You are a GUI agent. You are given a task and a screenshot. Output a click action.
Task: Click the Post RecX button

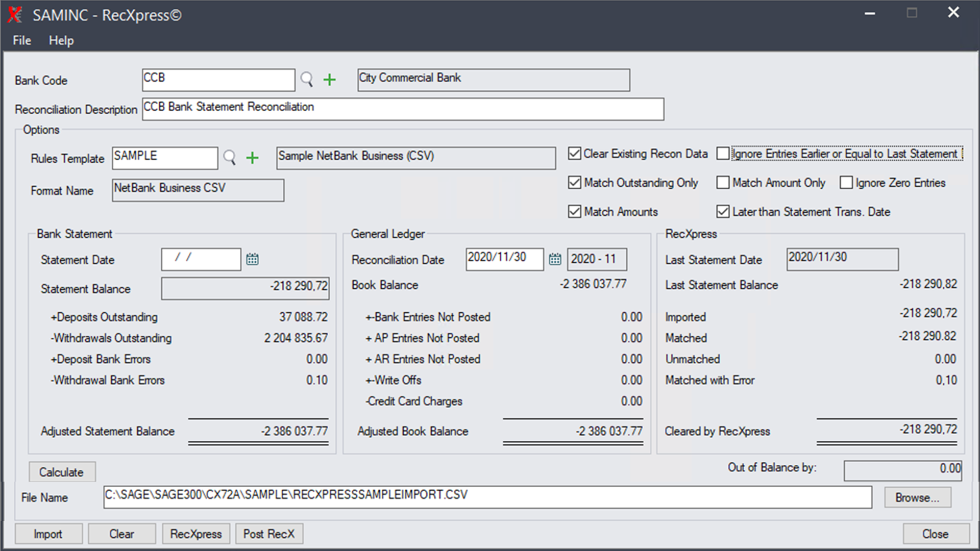pos(269,534)
